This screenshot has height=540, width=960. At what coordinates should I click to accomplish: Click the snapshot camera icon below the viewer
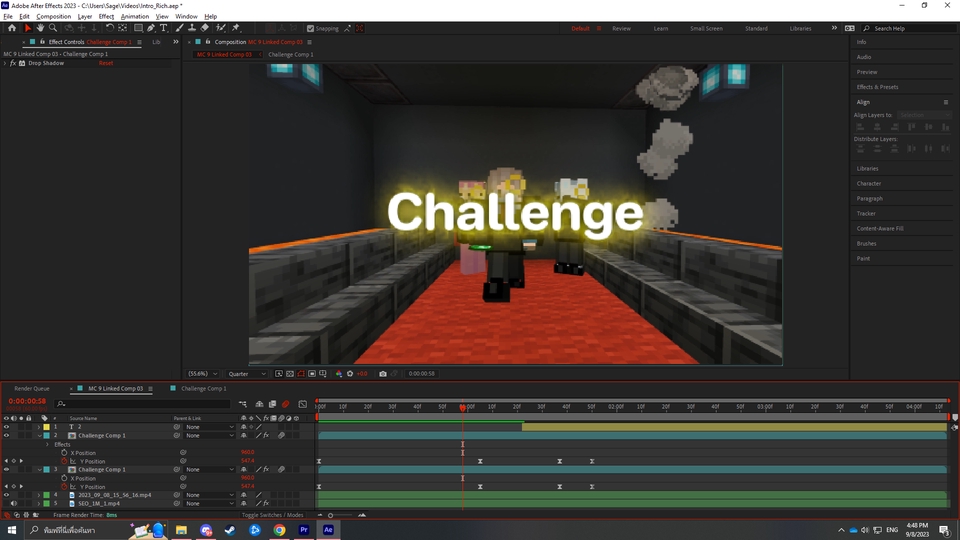(383, 373)
